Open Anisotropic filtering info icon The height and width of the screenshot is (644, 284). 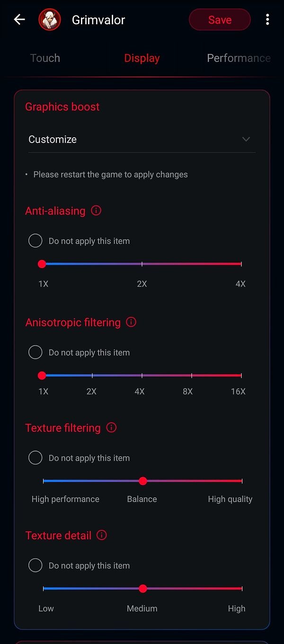(x=131, y=322)
